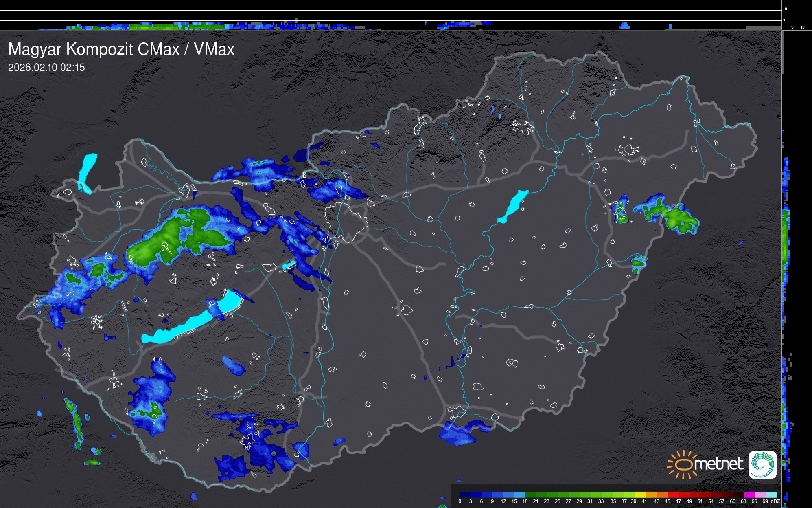Click the 2026.02.10 02:15 timestamp
The width and height of the screenshot is (812, 508).
[x=46, y=68]
